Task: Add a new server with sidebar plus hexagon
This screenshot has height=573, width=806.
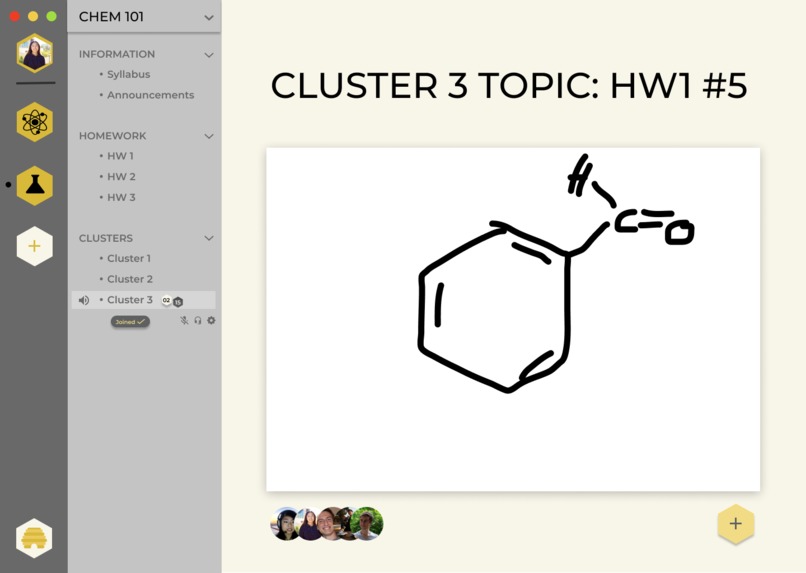Action: click(34, 246)
